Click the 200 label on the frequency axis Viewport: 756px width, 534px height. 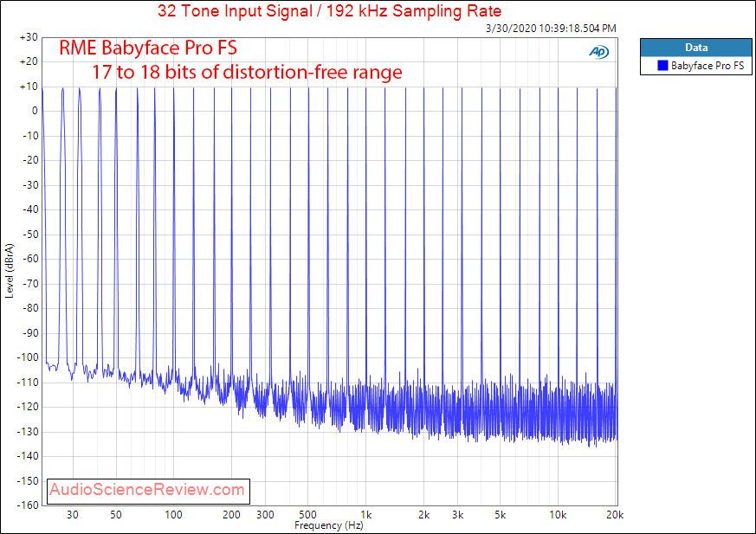(x=231, y=515)
